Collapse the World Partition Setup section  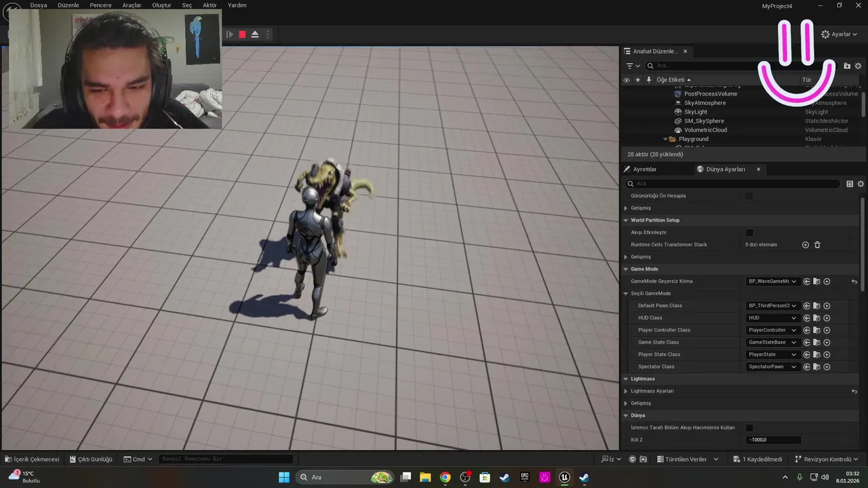click(625, 220)
